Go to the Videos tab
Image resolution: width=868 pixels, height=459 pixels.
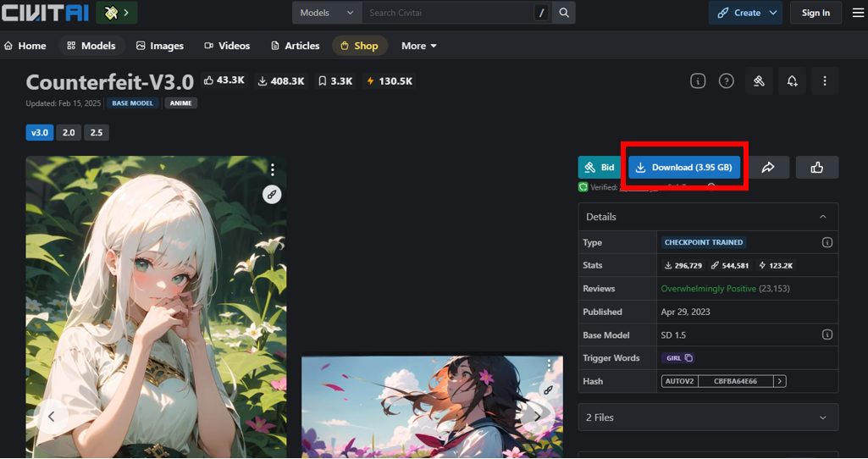click(x=227, y=46)
